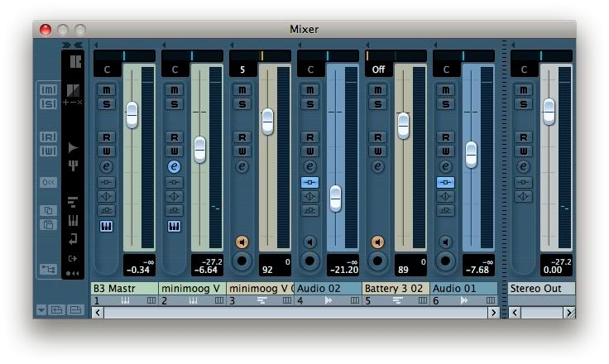This screenshot has height=364, width=609.
Task: Click the Audio 01 channel name label
Action: 463,288
